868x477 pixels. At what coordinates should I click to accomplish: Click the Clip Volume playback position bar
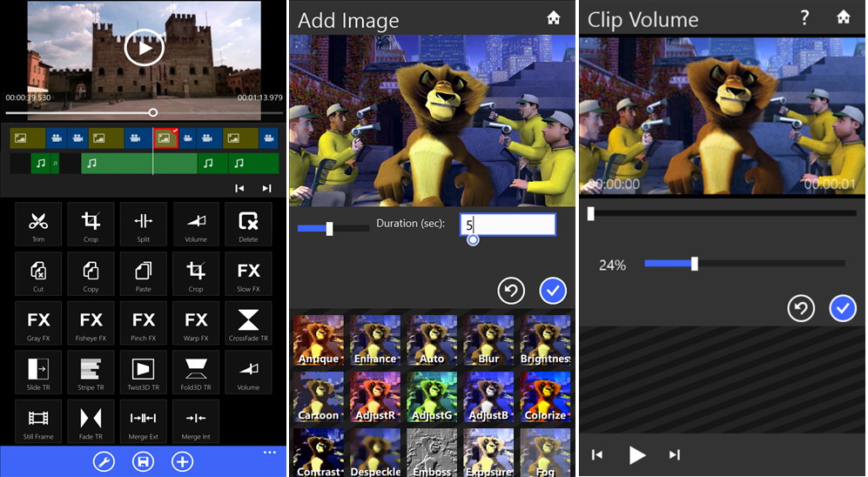tap(722, 213)
